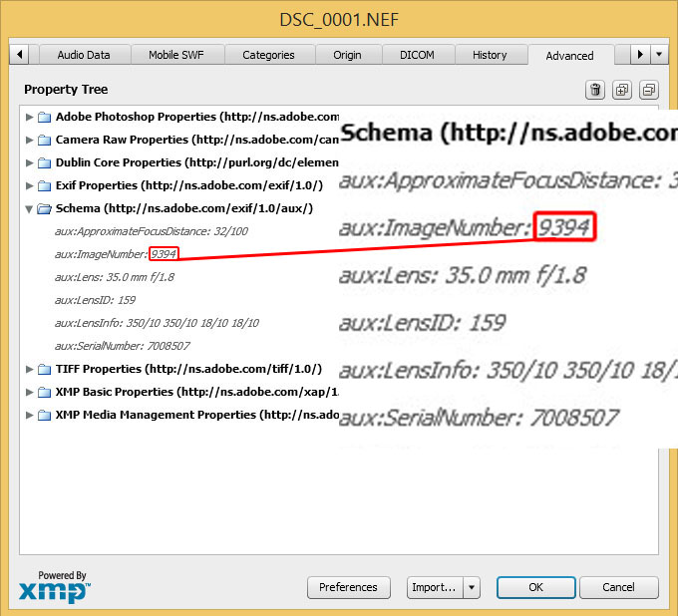Image resolution: width=678 pixels, height=616 pixels.
Task: Open the Import dropdown arrow
Action: click(472, 587)
